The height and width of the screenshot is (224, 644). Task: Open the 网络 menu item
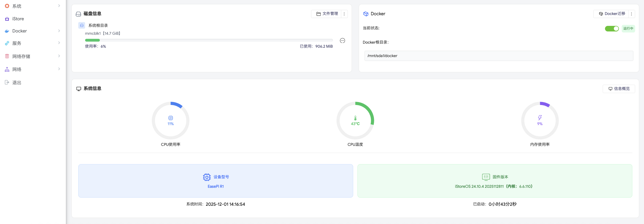click(x=17, y=70)
